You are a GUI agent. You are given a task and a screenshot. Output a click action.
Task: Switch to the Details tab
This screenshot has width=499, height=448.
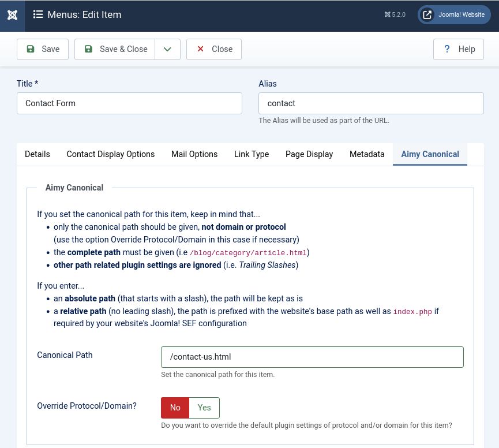click(x=37, y=154)
